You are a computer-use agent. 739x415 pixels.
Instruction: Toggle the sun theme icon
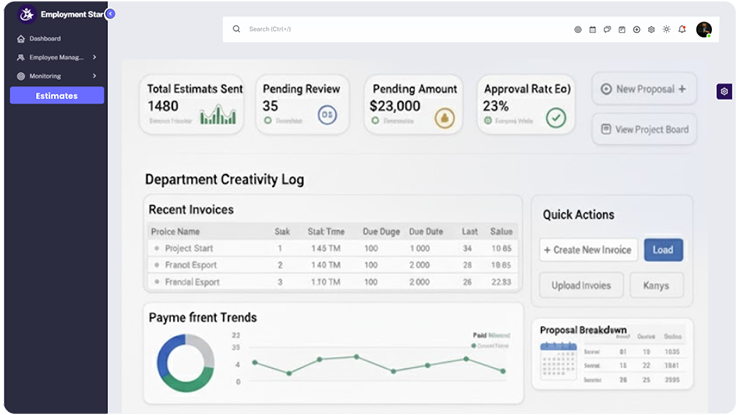pos(667,30)
